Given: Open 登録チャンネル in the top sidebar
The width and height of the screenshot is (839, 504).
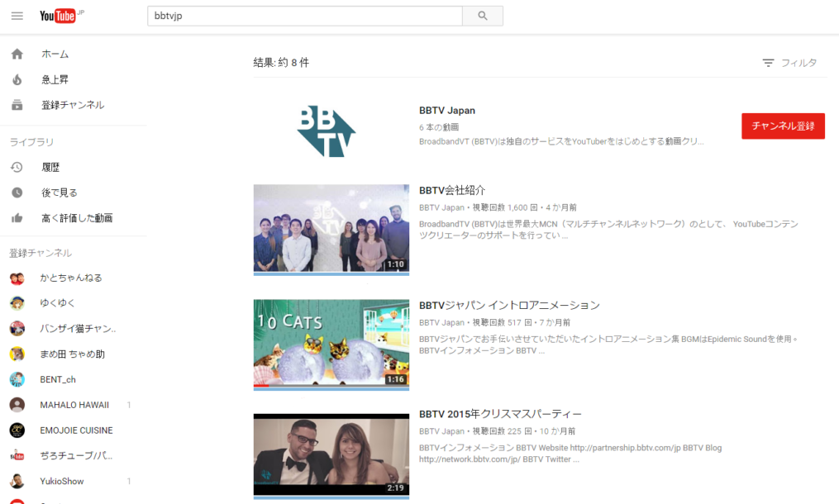Looking at the screenshot, I should [x=73, y=105].
